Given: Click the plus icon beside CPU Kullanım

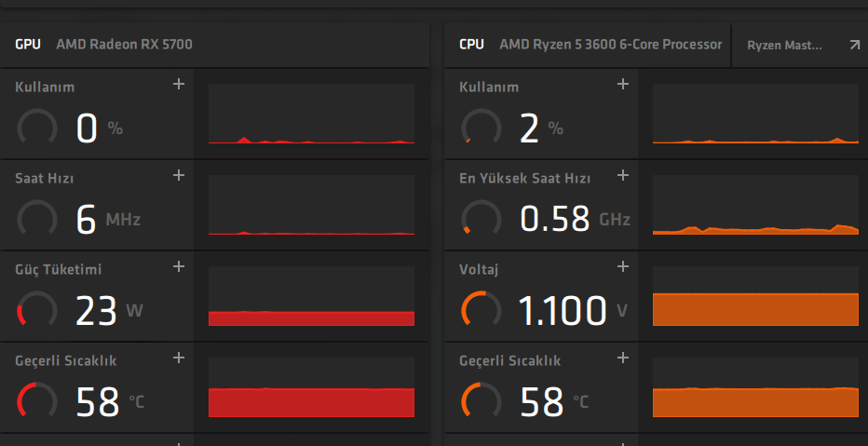Looking at the screenshot, I should point(623,85).
